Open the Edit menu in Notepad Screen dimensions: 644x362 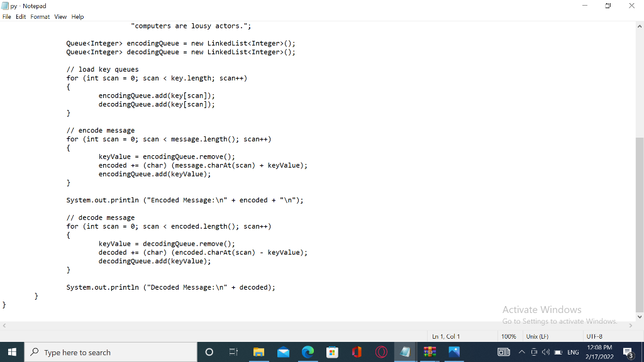click(x=21, y=16)
